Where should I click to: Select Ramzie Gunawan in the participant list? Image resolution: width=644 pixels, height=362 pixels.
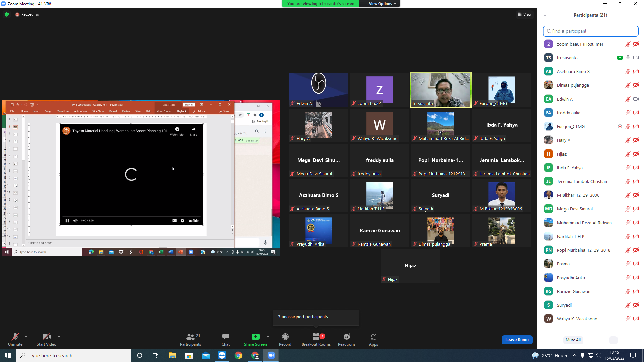click(591, 291)
